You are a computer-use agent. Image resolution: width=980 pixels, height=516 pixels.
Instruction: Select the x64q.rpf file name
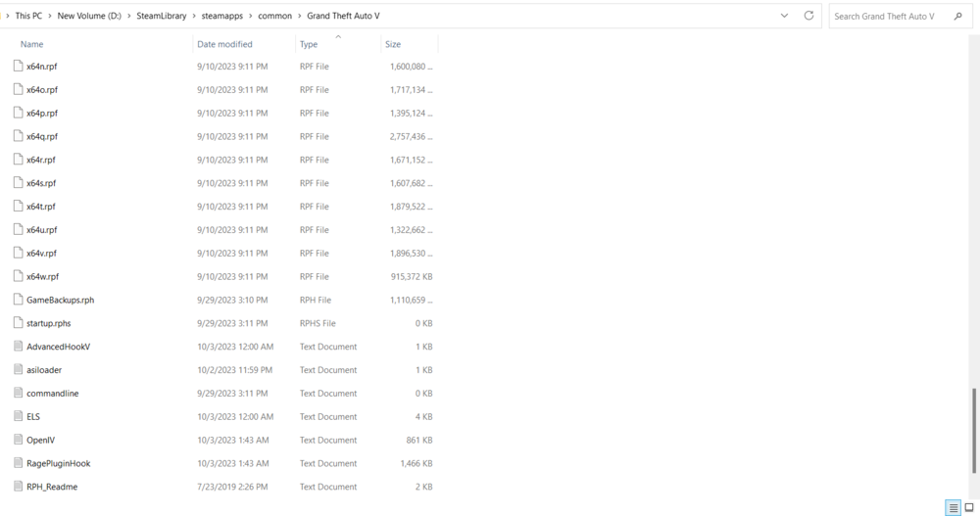(x=42, y=136)
